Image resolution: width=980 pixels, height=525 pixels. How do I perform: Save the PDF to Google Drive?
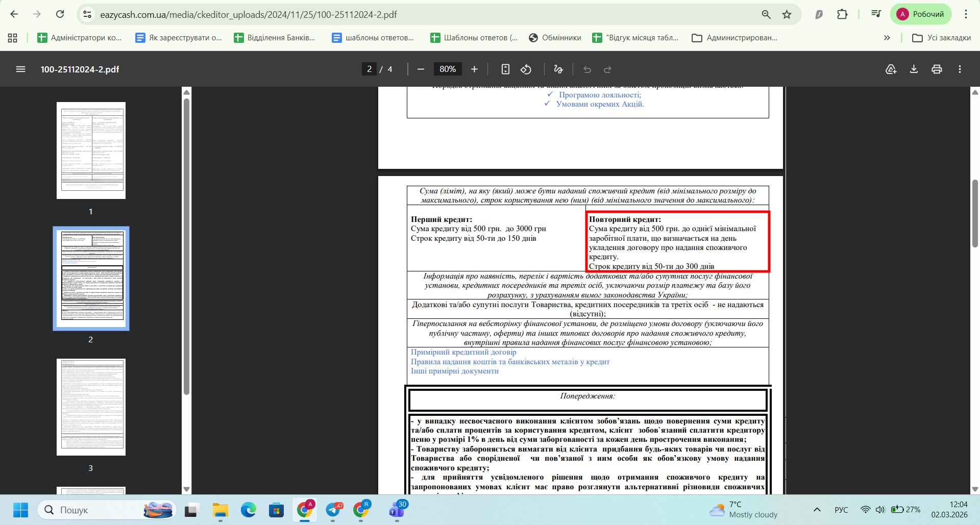891,69
